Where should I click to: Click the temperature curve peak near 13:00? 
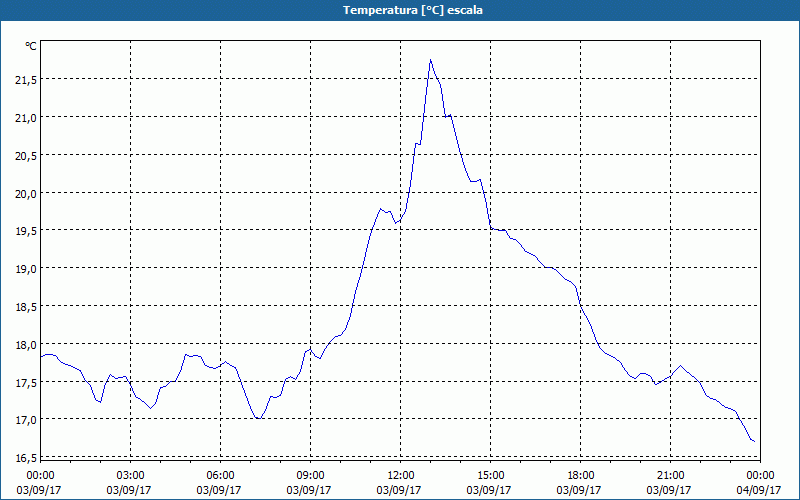431,60
